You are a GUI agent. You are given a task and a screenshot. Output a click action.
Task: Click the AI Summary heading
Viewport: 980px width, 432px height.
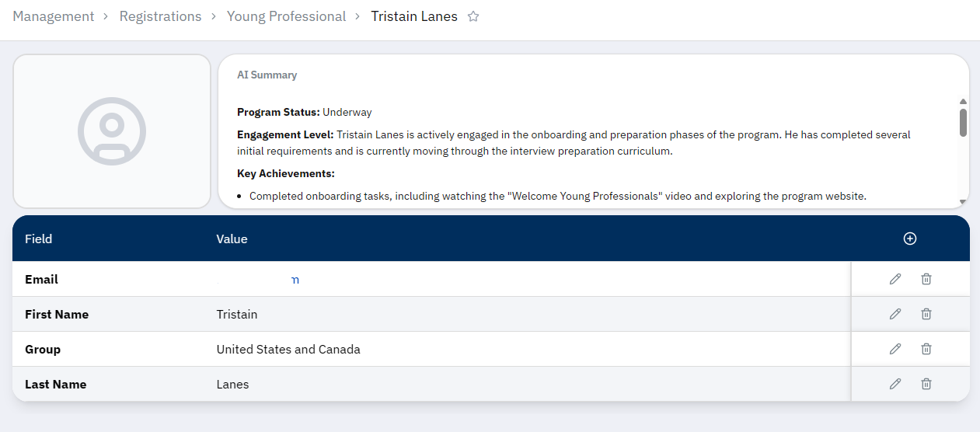coord(267,75)
